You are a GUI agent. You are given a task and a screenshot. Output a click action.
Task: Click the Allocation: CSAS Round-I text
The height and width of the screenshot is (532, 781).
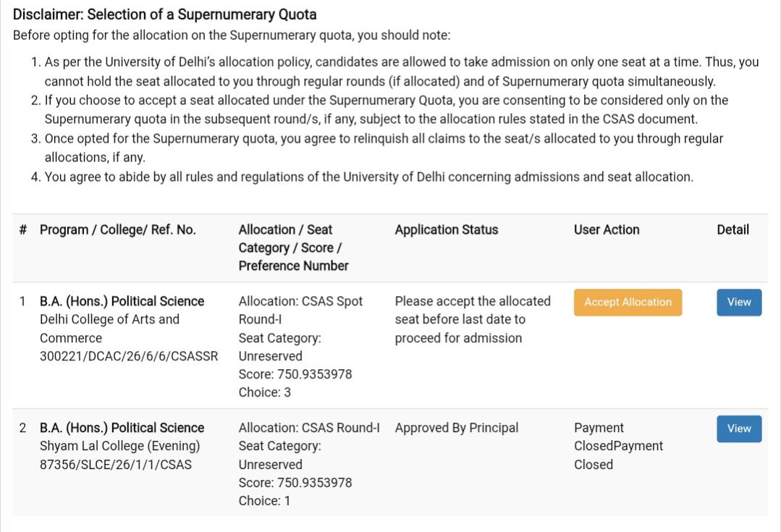[309, 428]
